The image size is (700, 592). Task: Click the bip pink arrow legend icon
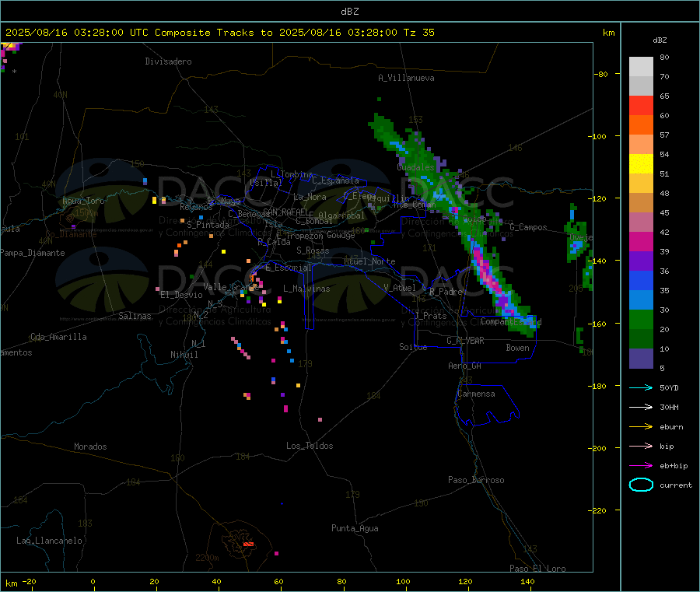click(641, 446)
